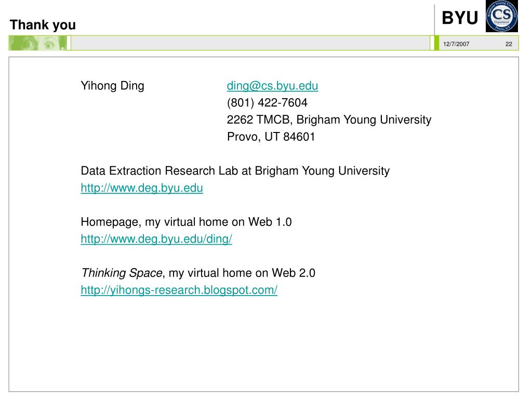The image size is (532, 399).
Task: Click the green face photo thumbnail
Action: (37, 43)
